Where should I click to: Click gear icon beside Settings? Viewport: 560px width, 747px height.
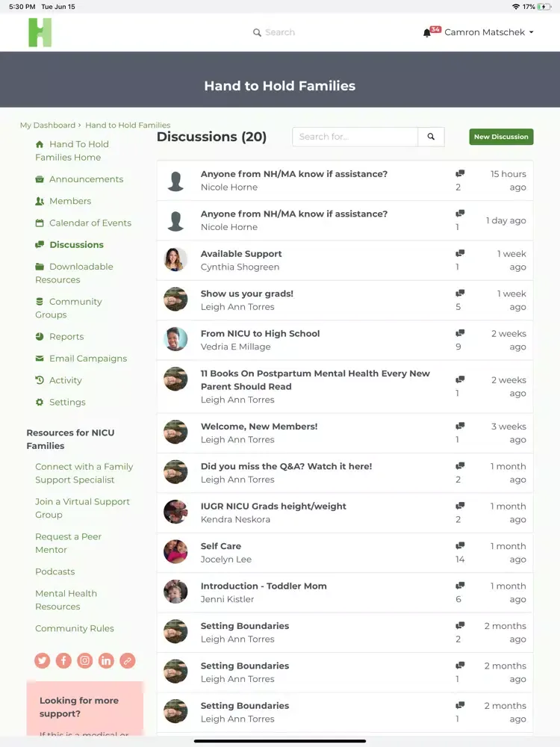coord(40,402)
